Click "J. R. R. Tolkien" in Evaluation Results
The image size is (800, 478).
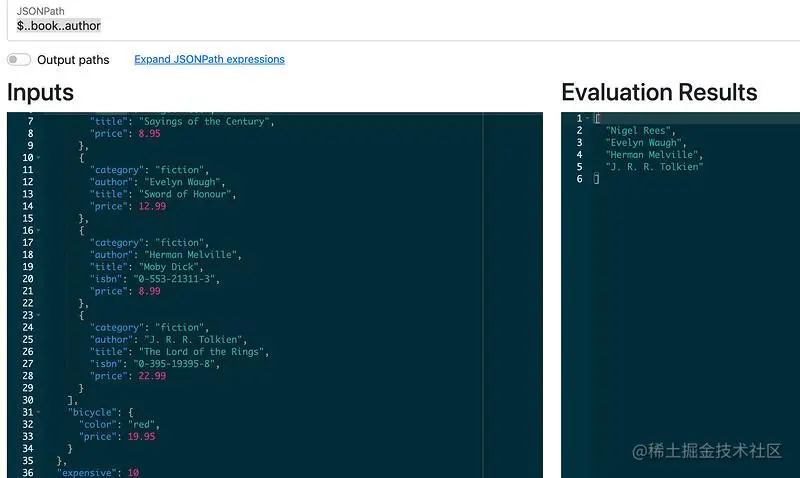click(655, 167)
